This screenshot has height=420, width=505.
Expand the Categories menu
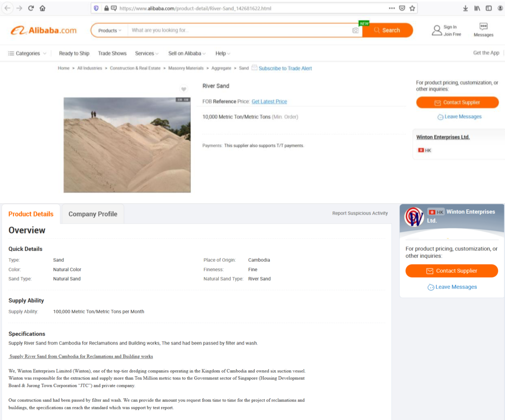27,53
